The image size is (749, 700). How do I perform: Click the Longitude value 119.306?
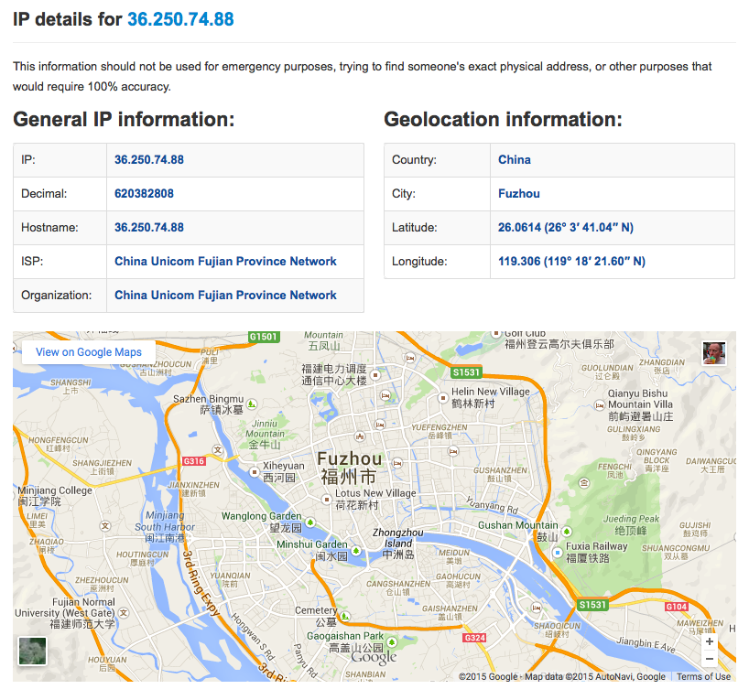click(x=571, y=261)
